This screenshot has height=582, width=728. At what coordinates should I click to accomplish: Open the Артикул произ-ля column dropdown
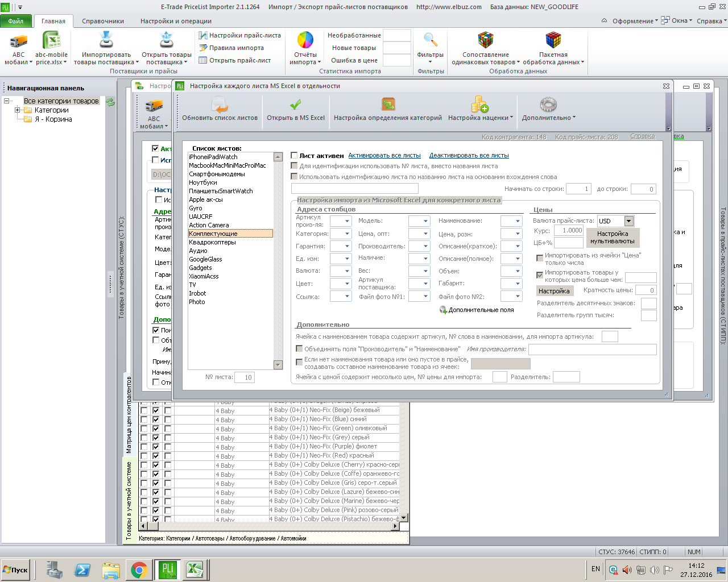tap(347, 221)
